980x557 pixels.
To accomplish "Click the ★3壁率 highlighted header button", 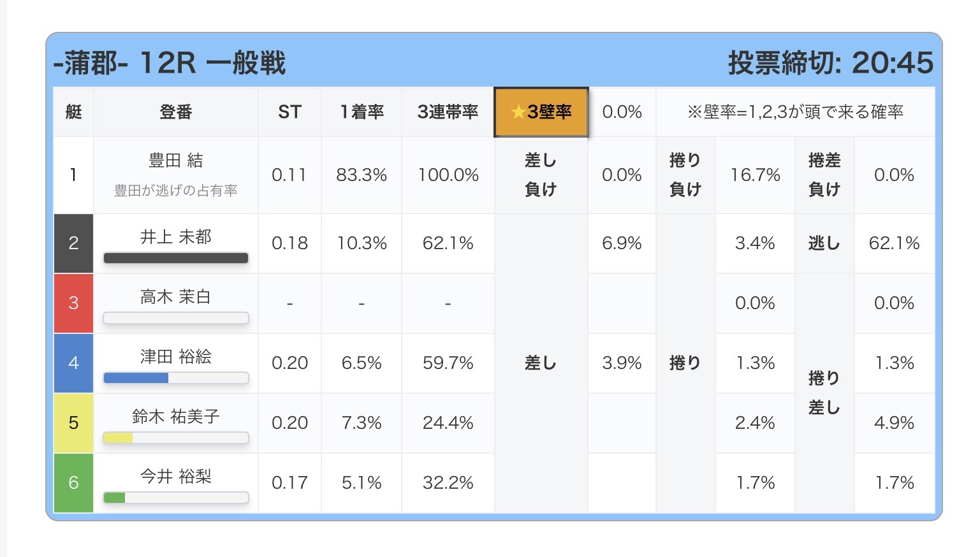I will pos(541,112).
